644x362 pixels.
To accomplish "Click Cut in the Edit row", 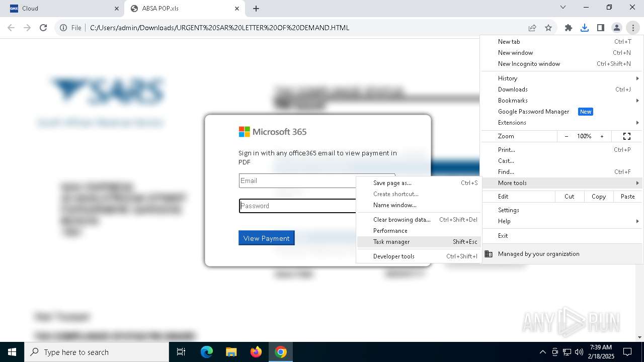I will tap(570, 197).
